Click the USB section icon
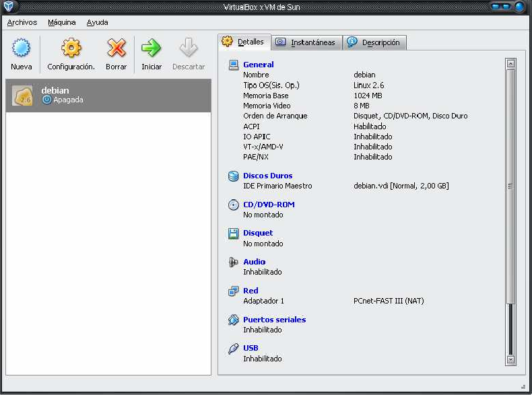The image size is (532, 395). (233, 349)
